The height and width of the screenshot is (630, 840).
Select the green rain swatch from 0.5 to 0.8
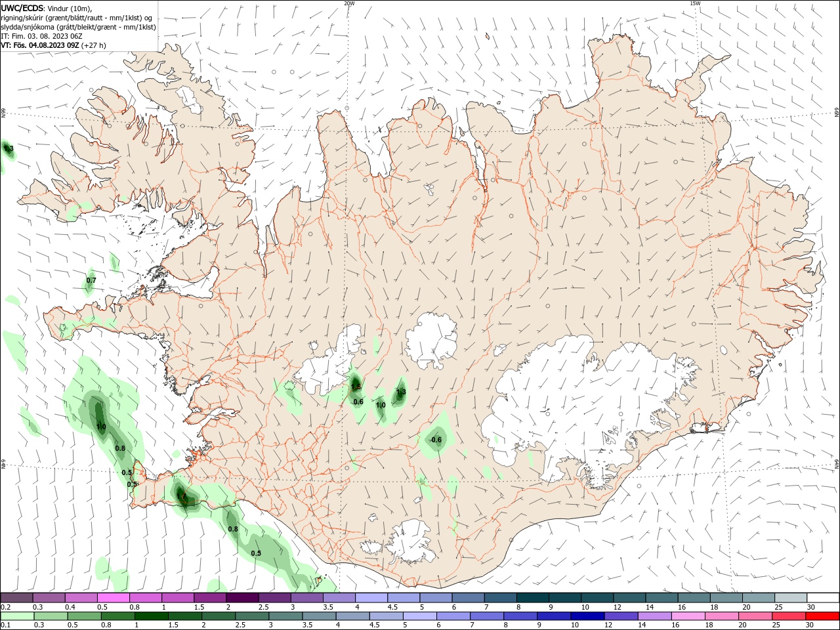coord(84,616)
